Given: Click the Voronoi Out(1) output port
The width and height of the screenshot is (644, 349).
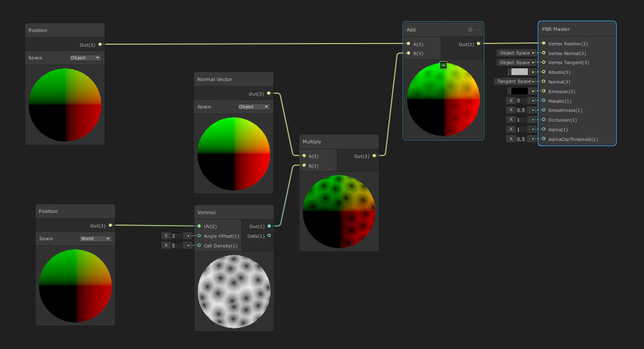Looking at the screenshot, I should (269, 226).
